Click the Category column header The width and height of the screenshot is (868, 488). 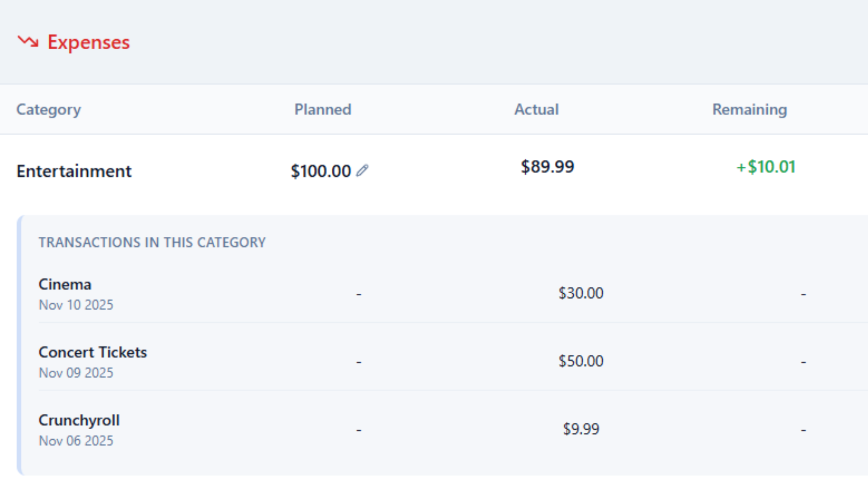(48, 109)
